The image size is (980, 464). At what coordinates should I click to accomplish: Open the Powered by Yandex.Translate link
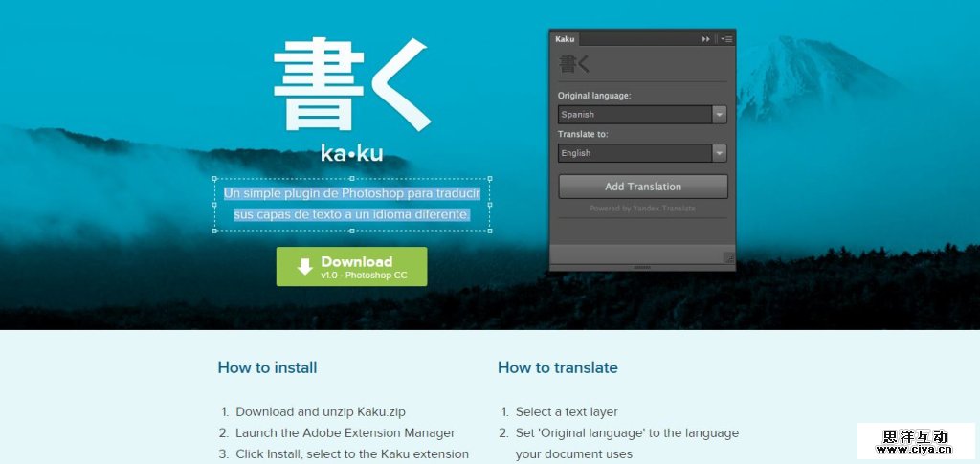[x=642, y=208]
